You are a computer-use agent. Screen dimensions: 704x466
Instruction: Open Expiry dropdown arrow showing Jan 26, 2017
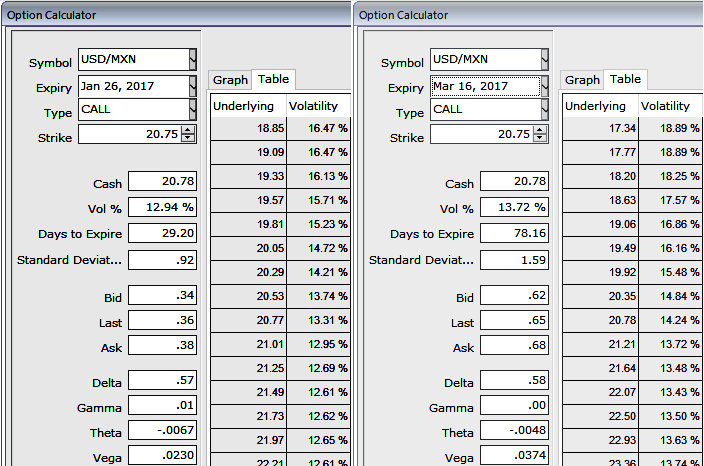click(193, 86)
